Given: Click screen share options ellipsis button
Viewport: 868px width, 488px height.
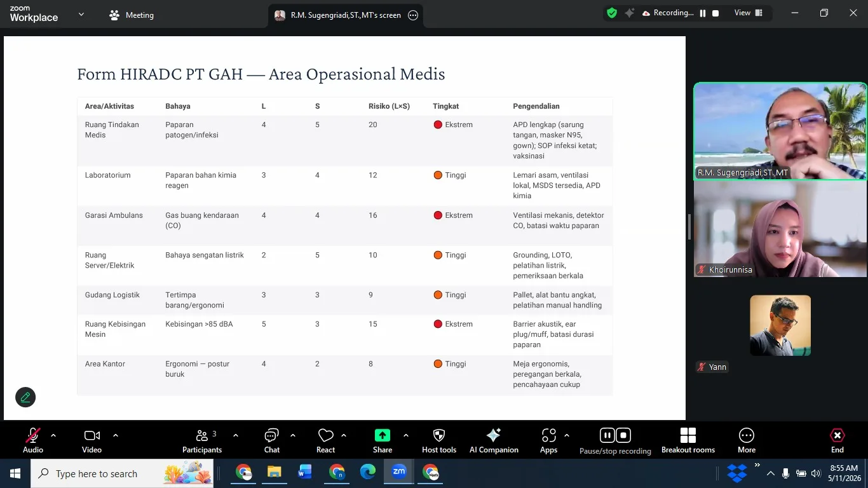Looking at the screenshot, I should pos(413,15).
